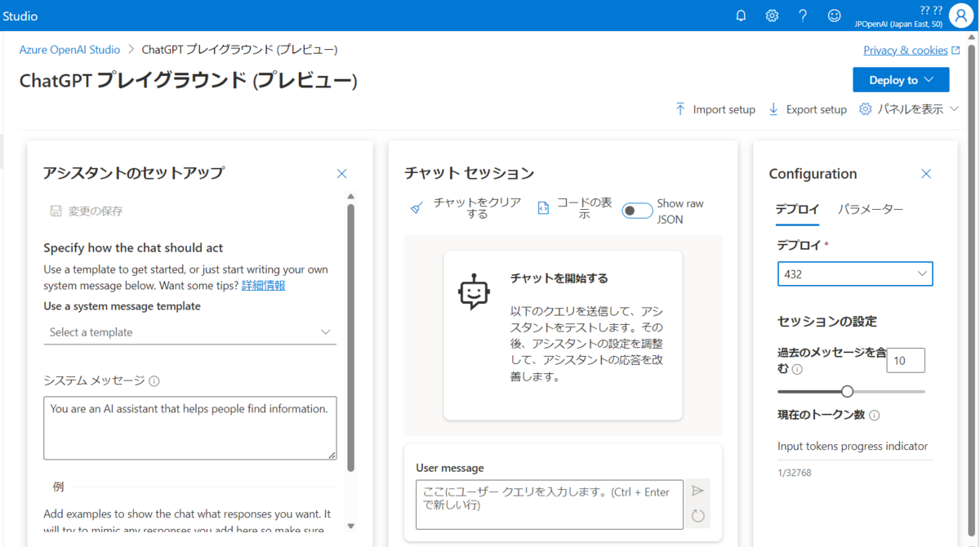The image size is (980, 547).
Task: Click the chat robot icon
Action: coord(474,292)
